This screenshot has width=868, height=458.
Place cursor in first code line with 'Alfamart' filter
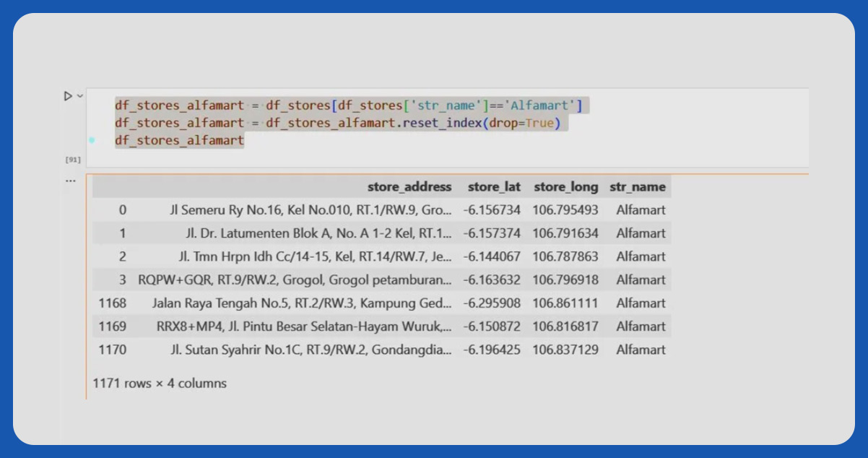tap(348, 106)
